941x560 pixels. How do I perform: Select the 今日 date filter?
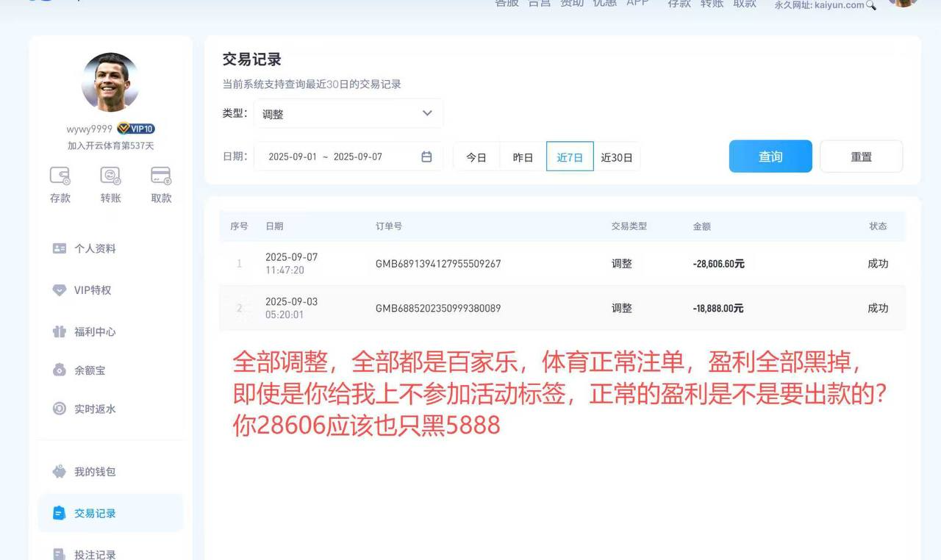[476, 157]
